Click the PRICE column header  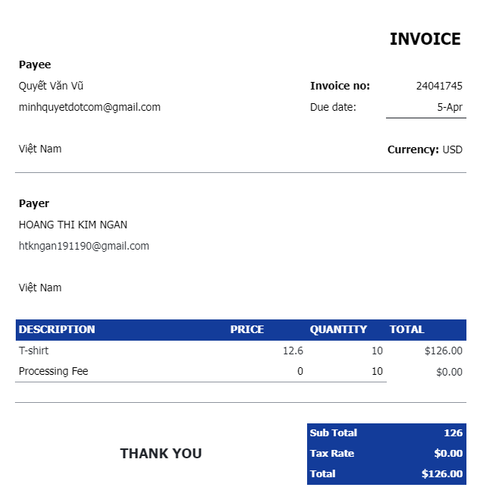click(247, 329)
